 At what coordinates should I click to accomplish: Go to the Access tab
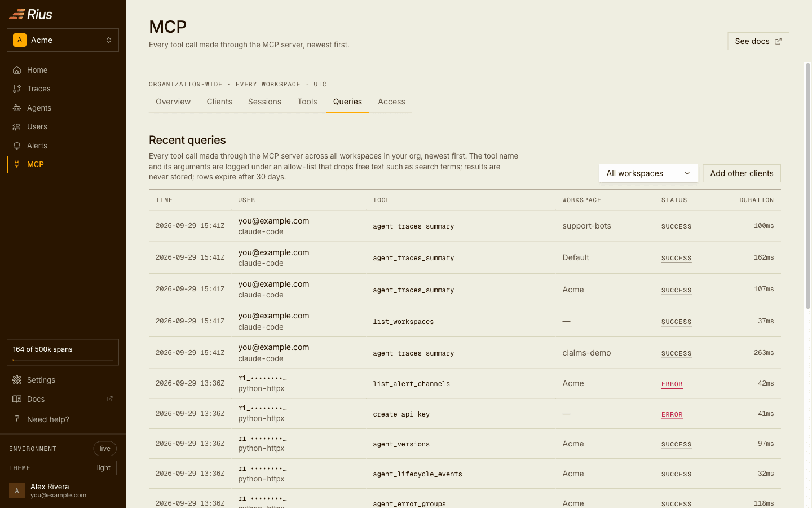[391, 102]
